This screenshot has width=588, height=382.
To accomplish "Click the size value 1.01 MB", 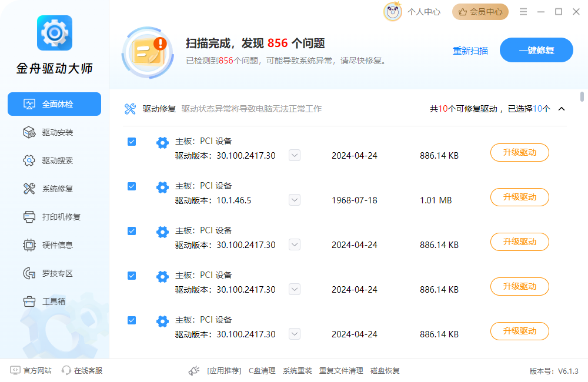I will 436,200.
